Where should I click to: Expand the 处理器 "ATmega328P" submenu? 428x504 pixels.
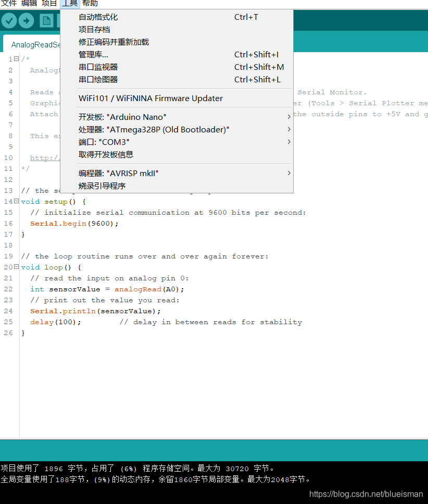pos(156,129)
